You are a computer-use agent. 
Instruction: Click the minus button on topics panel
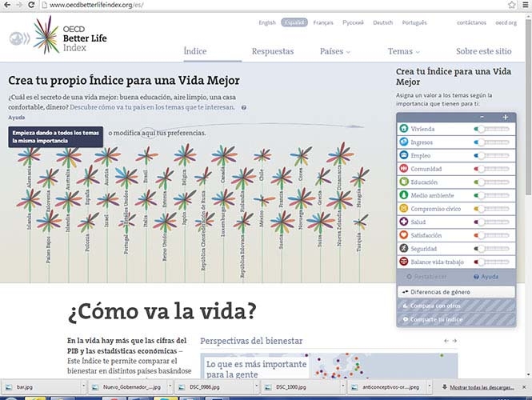[482, 117]
